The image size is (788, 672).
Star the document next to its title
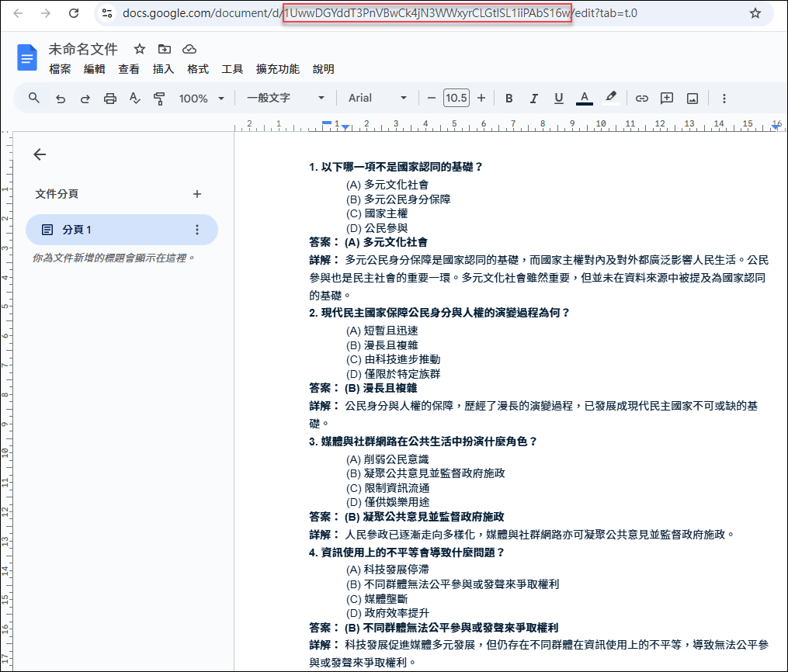coord(140,49)
